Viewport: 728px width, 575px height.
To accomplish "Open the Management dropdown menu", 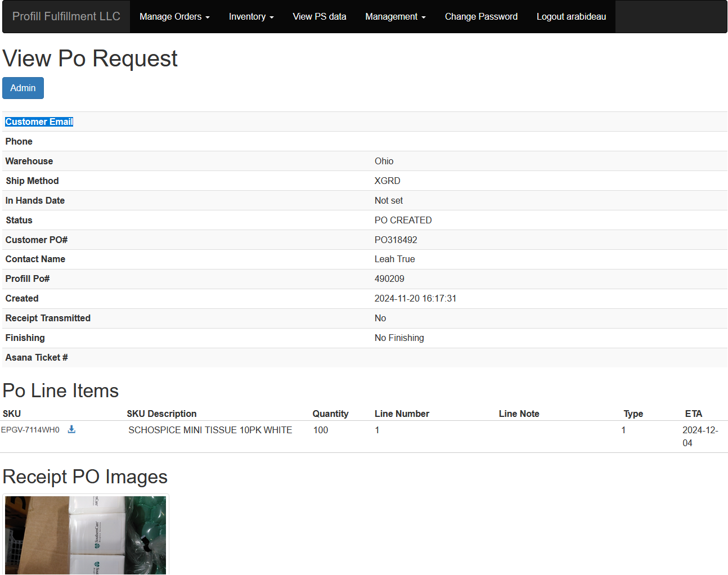I will click(395, 16).
